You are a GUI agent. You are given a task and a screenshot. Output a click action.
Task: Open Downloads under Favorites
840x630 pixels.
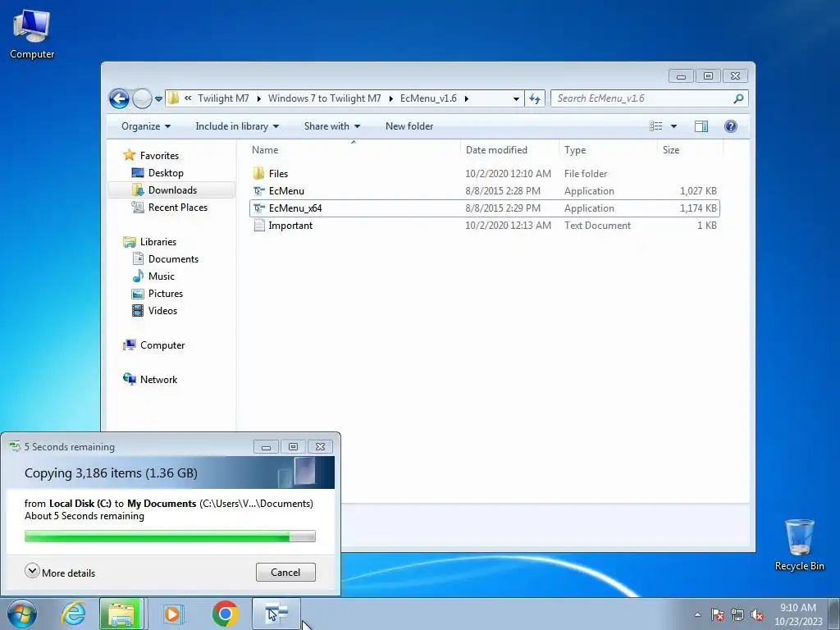click(172, 190)
